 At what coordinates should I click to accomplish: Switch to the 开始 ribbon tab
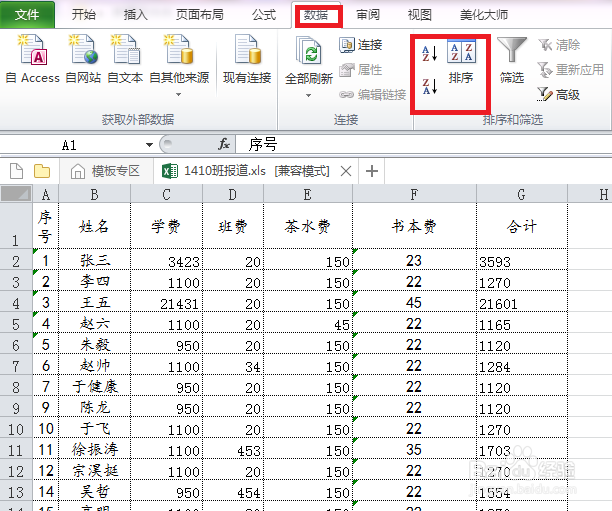pyautogui.click(x=84, y=15)
